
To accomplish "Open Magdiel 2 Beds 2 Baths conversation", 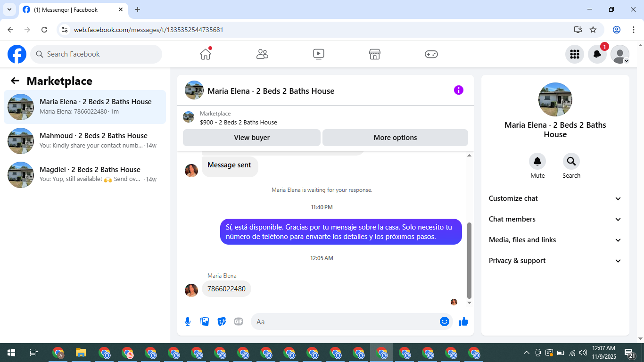I will click(x=85, y=175).
